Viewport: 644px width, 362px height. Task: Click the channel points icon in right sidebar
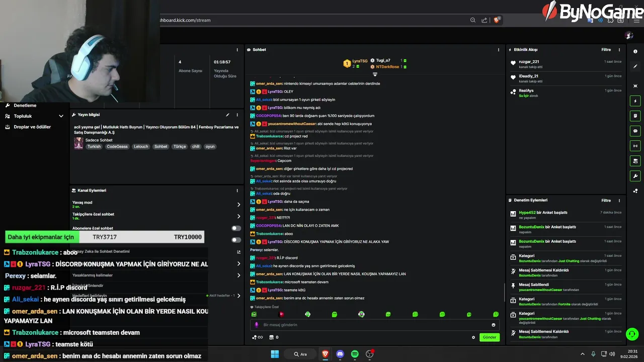[x=635, y=191]
